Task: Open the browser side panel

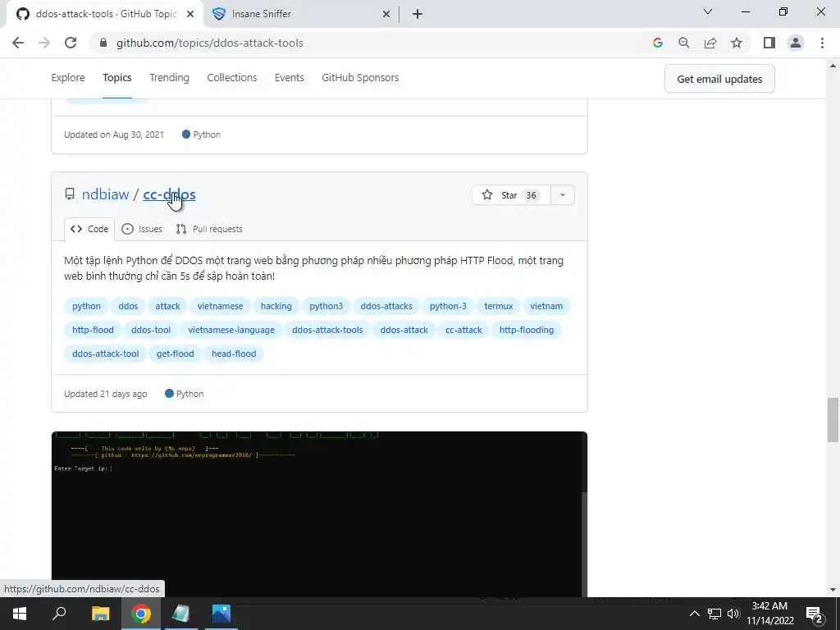Action: [769, 43]
